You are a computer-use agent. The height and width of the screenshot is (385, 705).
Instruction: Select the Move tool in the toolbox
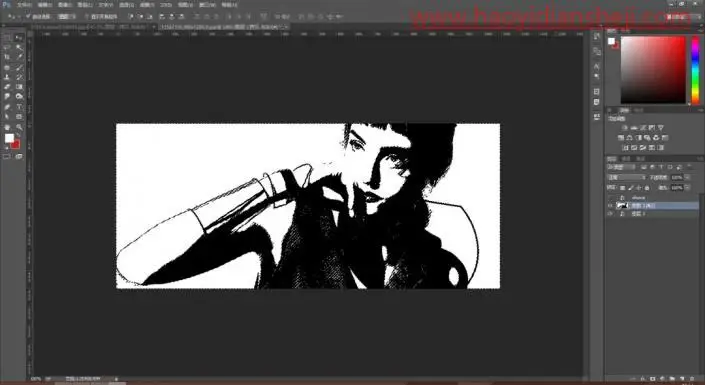tap(19, 38)
